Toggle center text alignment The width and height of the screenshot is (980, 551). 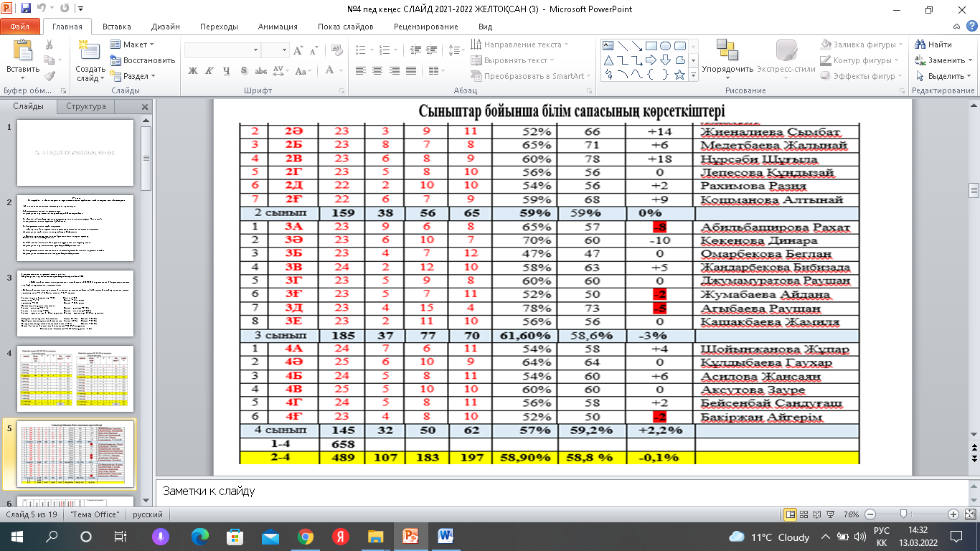click(377, 70)
